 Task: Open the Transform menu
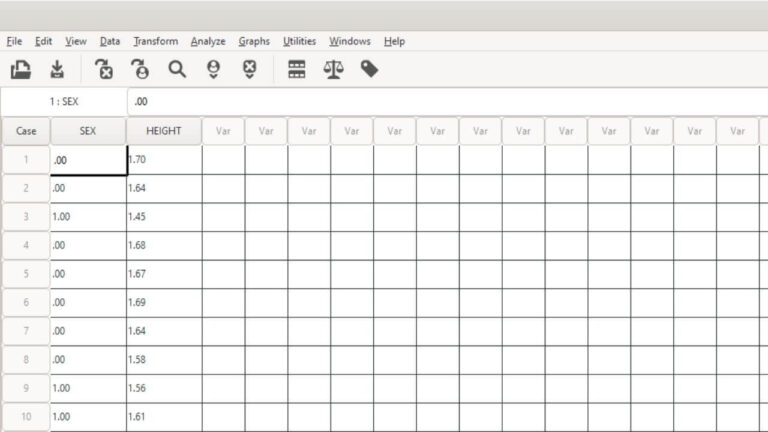[156, 42]
